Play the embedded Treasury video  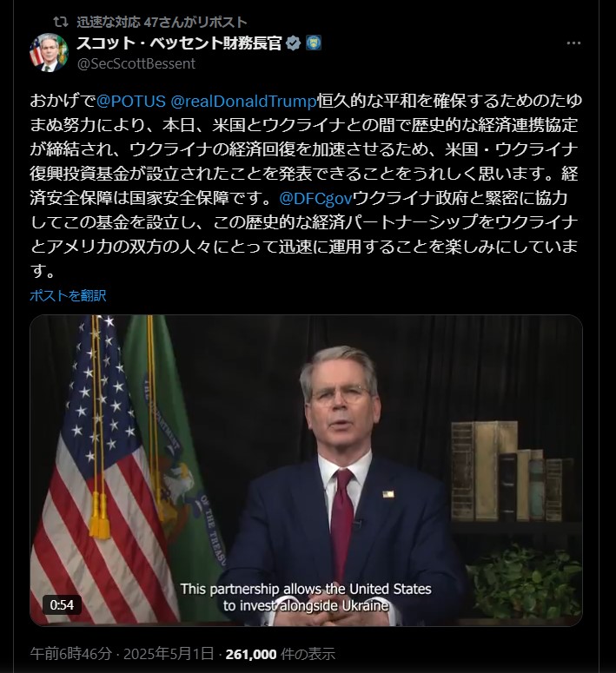coord(306,471)
